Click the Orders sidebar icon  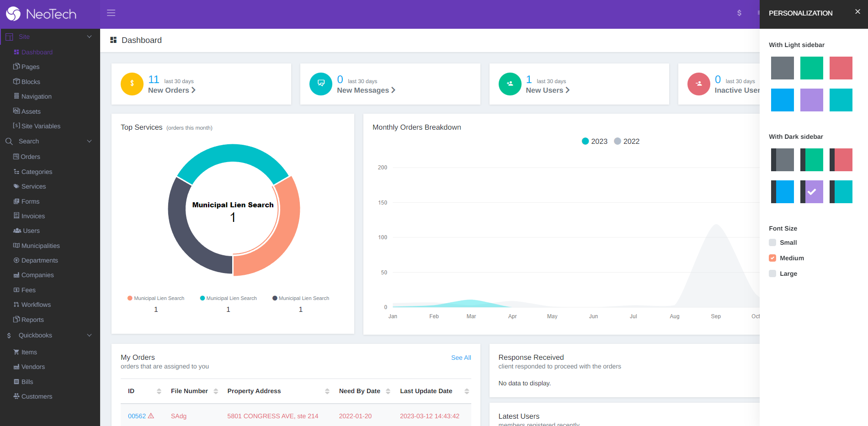16,156
